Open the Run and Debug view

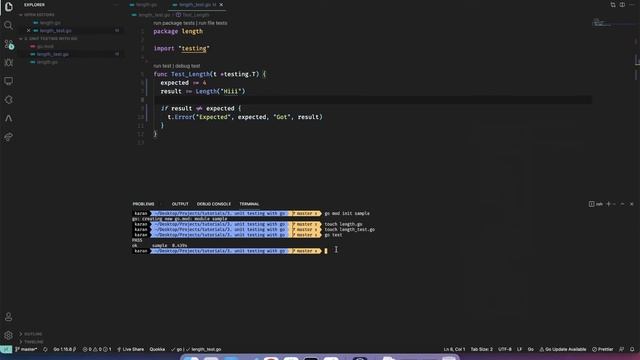(x=8, y=62)
